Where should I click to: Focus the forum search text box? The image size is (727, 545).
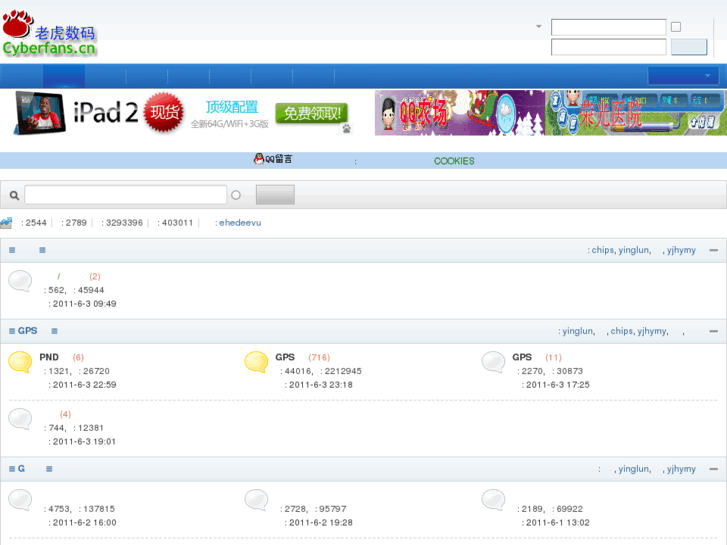(x=126, y=195)
